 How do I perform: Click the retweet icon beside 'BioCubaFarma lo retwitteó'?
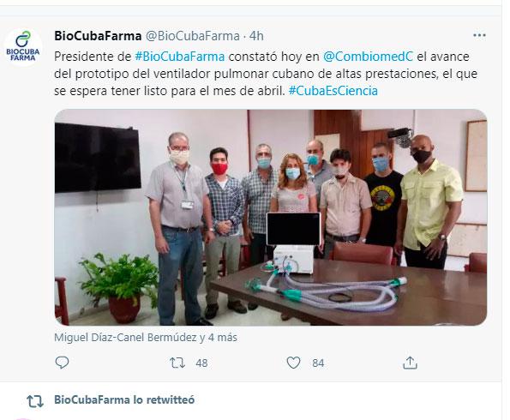coord(35,401)
